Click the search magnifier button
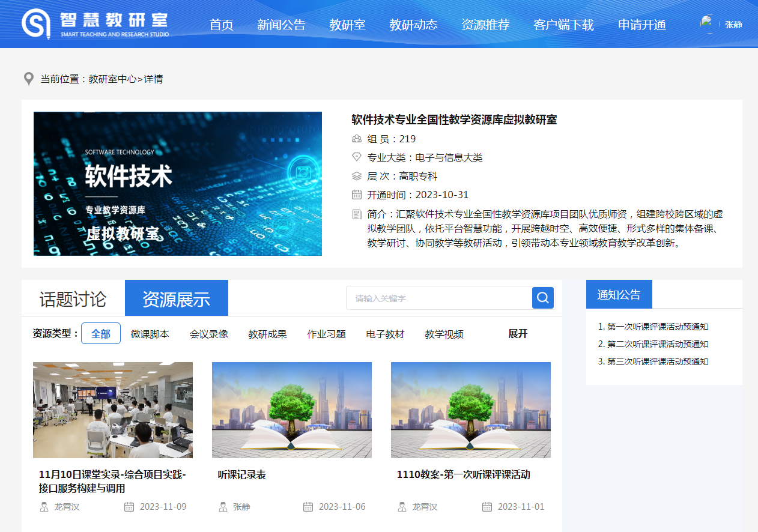This screenshot has height=532, width=758. (x=543, y=298)
